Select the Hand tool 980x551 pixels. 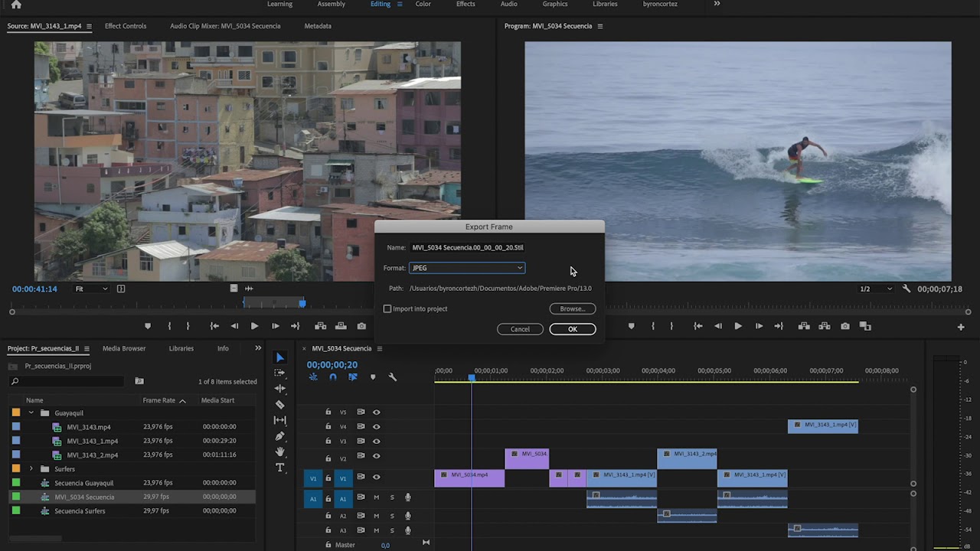coord(280,452)
